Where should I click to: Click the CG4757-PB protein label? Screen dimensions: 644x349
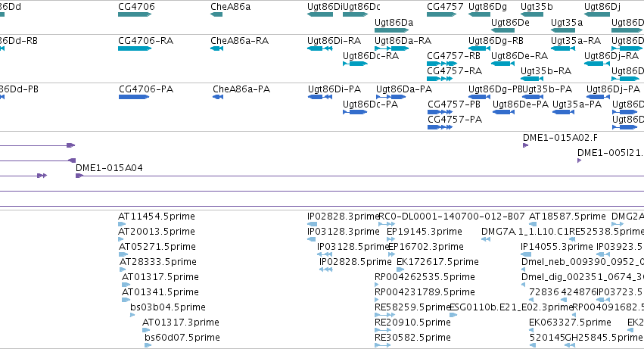click(x=454, y=104)
